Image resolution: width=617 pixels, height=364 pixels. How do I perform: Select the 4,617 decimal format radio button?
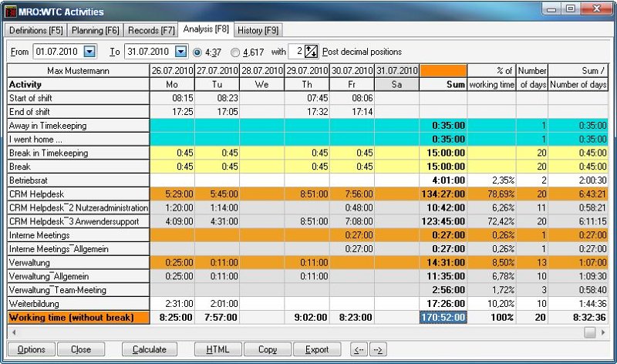236,52
